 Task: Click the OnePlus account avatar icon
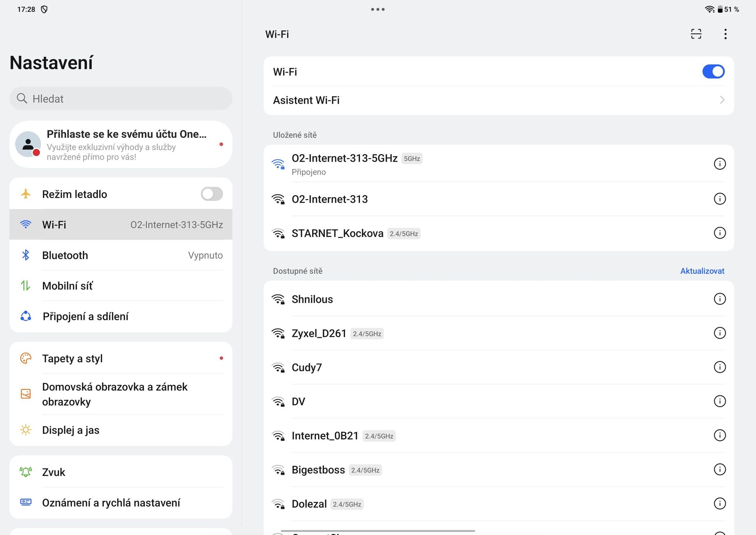pos(28,144)
